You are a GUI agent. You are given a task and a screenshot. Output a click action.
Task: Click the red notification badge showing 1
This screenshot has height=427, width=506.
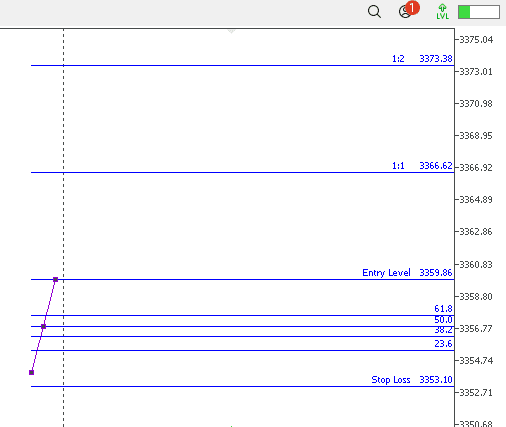(x=413, y=8)
